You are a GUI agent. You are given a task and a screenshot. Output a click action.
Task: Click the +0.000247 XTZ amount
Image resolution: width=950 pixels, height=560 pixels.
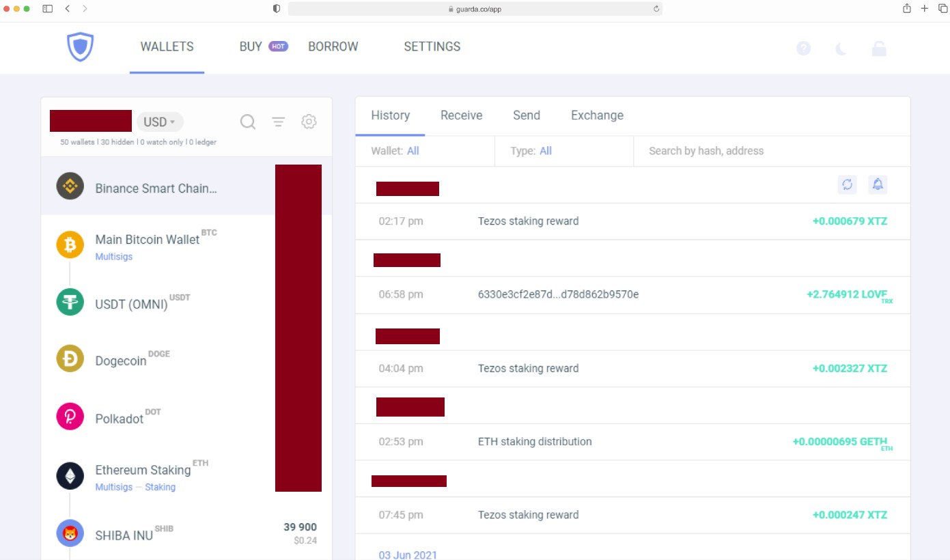point(850,515)
